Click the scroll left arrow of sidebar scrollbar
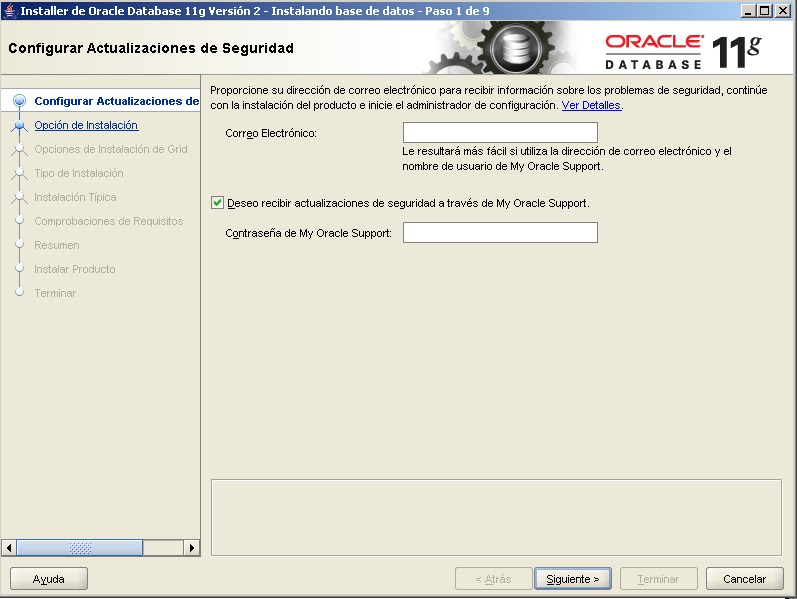The image size is (797, 599). (9, 548)
